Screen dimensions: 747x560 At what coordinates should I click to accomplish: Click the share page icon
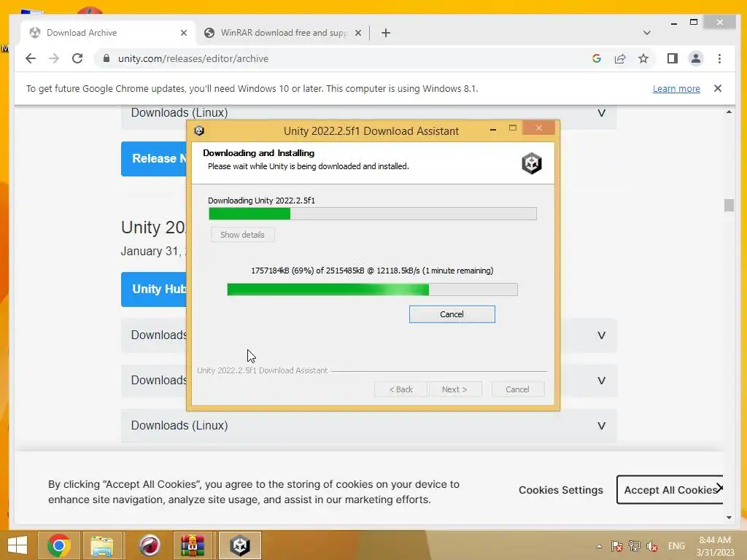click(x=620, y=58)
